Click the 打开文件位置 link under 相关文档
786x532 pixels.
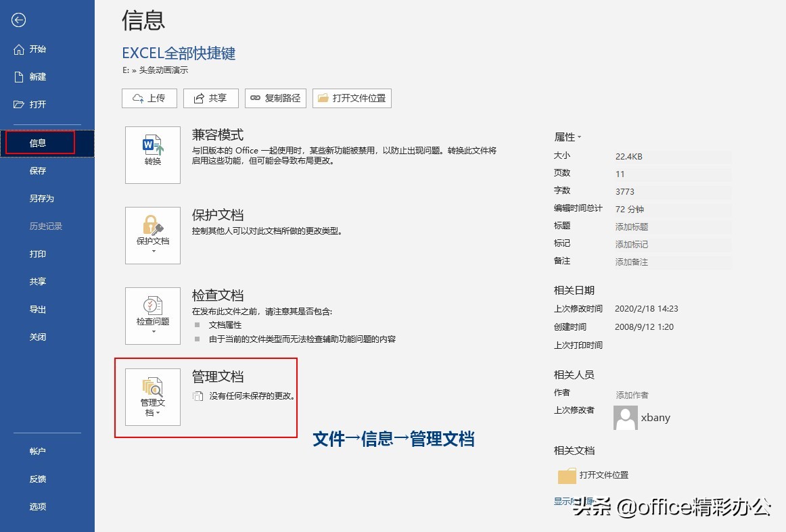coord(604,475)
